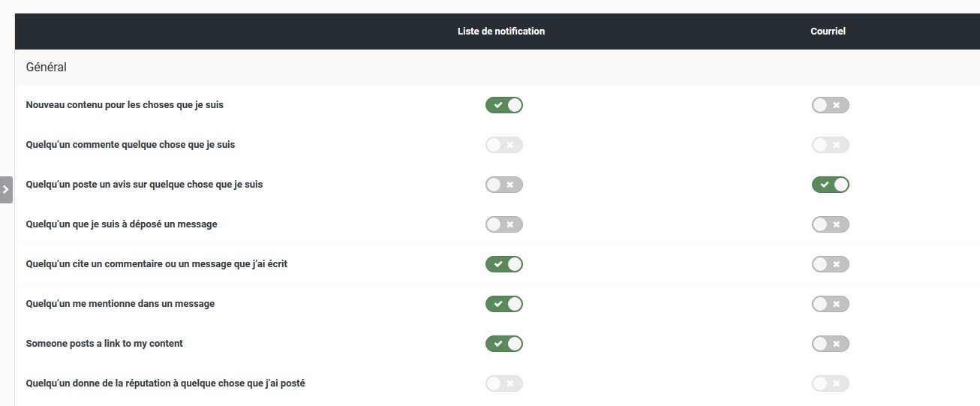Disable notification list for links to my content

[504, 344]
